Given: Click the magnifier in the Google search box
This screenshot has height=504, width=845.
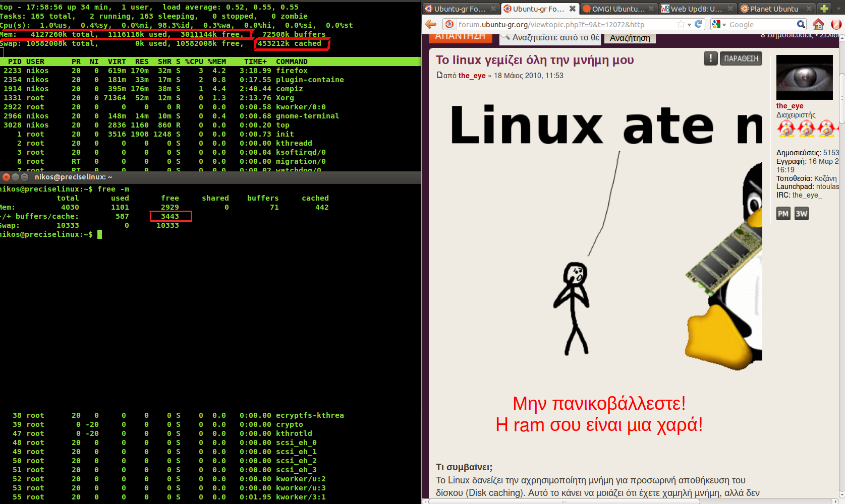Looking at the screenshot, I should tap(801, 24).
